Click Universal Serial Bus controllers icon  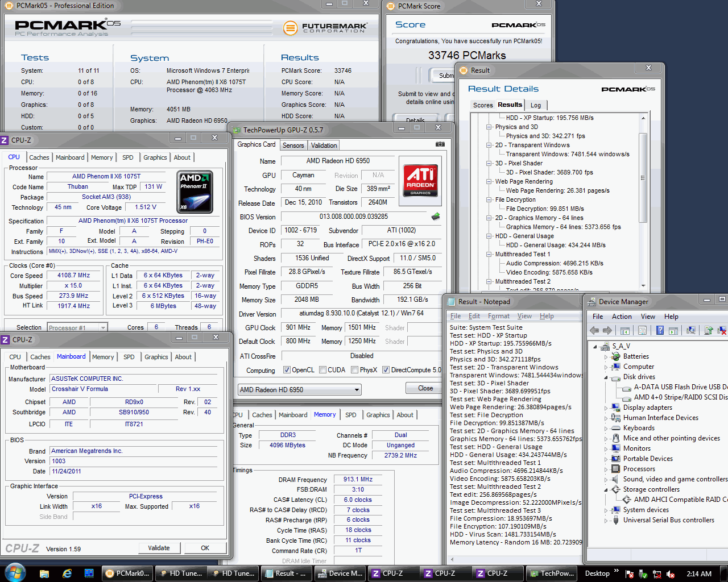coord(615,520)
